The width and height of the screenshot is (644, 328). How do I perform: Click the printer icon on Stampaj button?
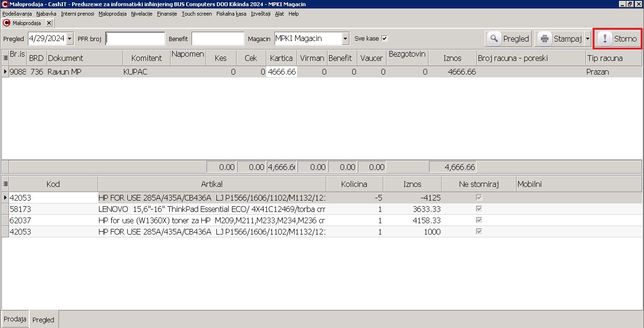coord(545,39)
